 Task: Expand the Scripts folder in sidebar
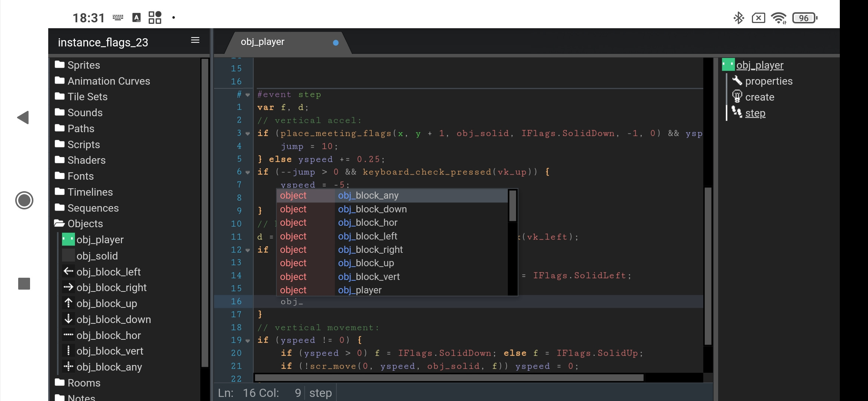[x=83, y=144]
